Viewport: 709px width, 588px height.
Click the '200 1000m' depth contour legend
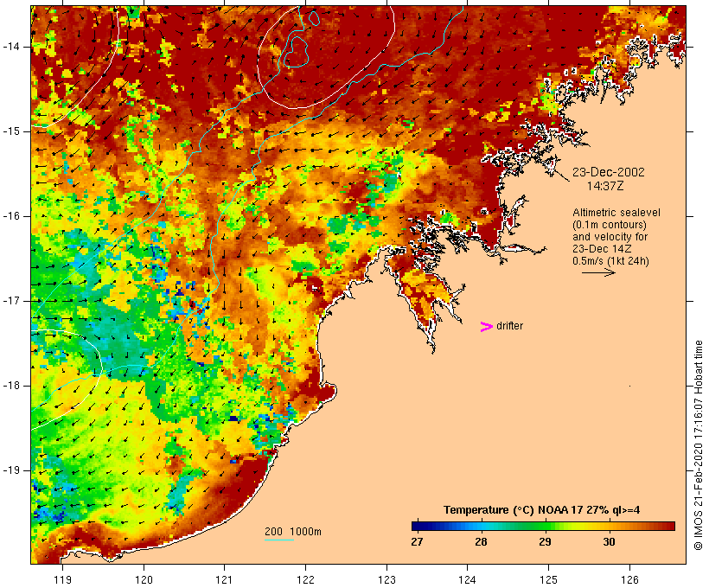point(293,532)
